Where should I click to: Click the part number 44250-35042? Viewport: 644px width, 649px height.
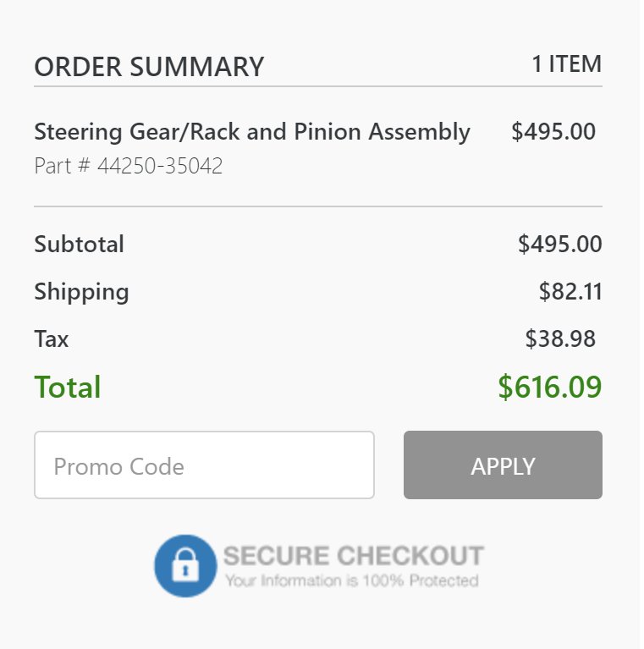pyautogui.click(x=160, y=166)
